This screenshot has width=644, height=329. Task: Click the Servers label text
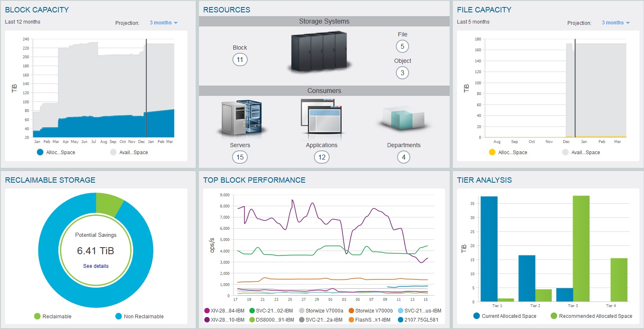pos(240,145)
